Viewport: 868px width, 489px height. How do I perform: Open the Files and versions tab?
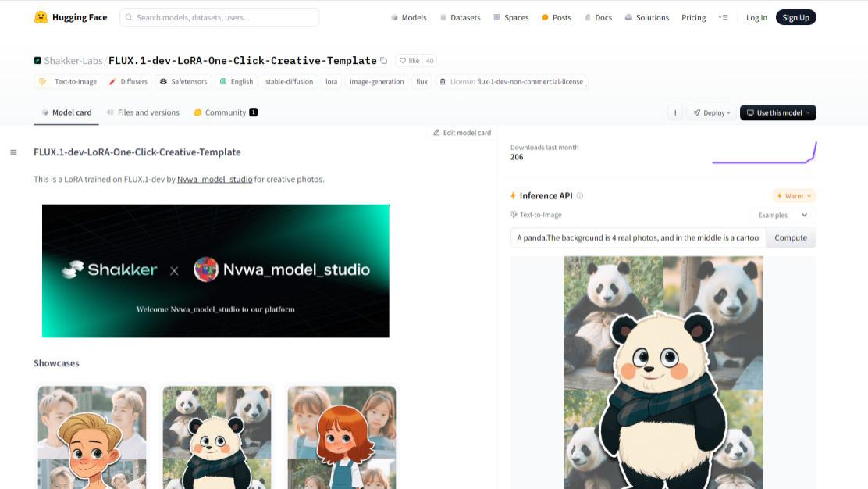143,112
